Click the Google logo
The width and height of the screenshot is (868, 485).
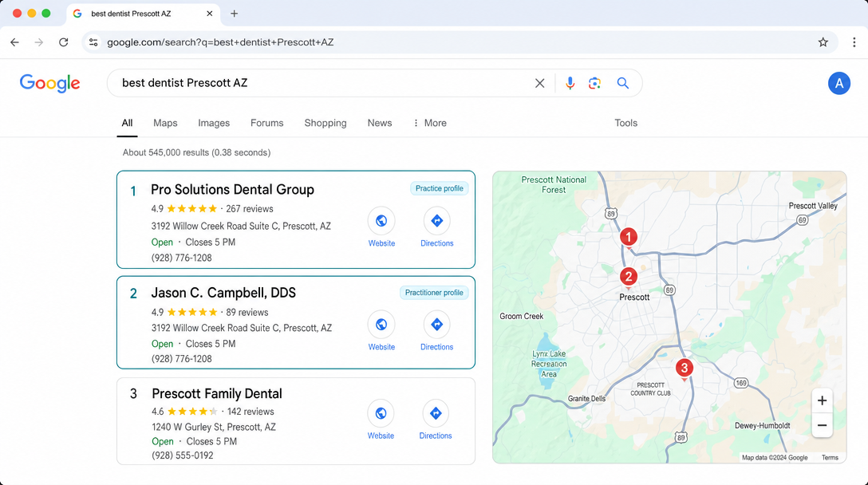pos(49,83)
